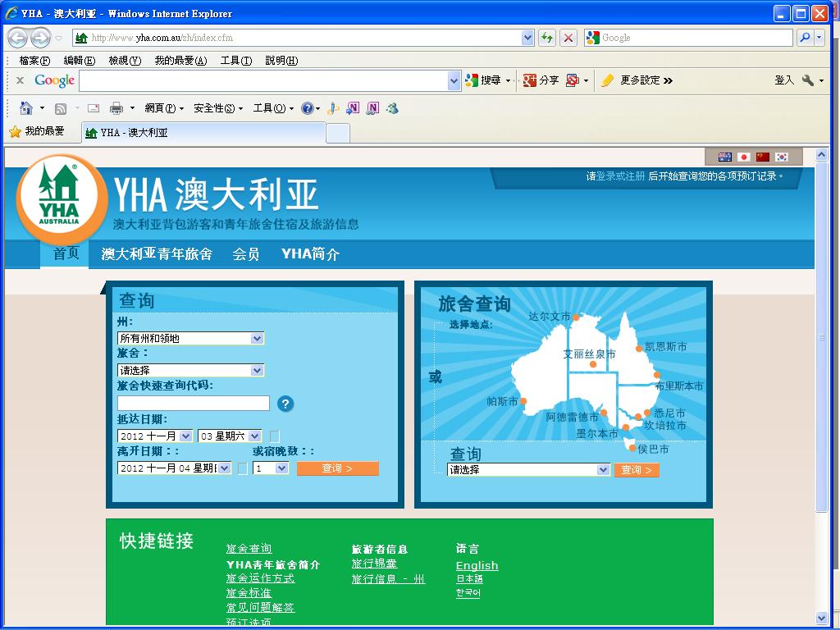Select the YHA - 澳大利亚 browser tab
This screenshot has width=840, height=630.
click(x=203, y=132)
